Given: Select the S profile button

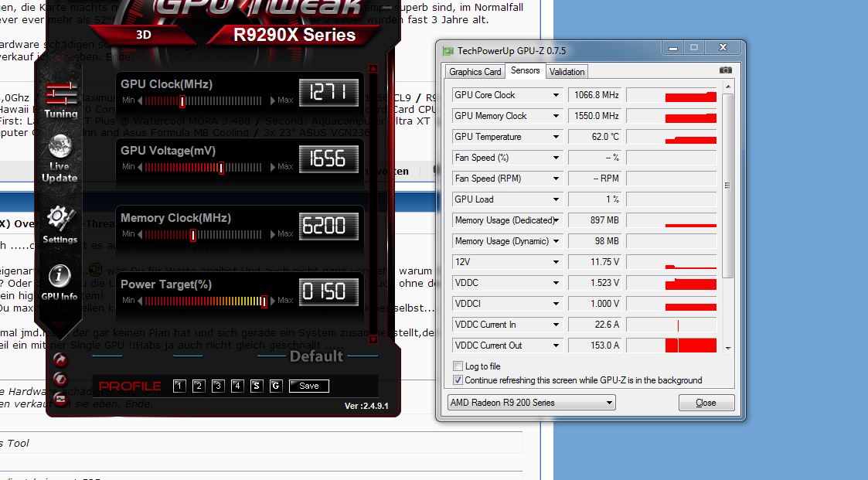Looking at the screenshot, I should coord(257,386).
